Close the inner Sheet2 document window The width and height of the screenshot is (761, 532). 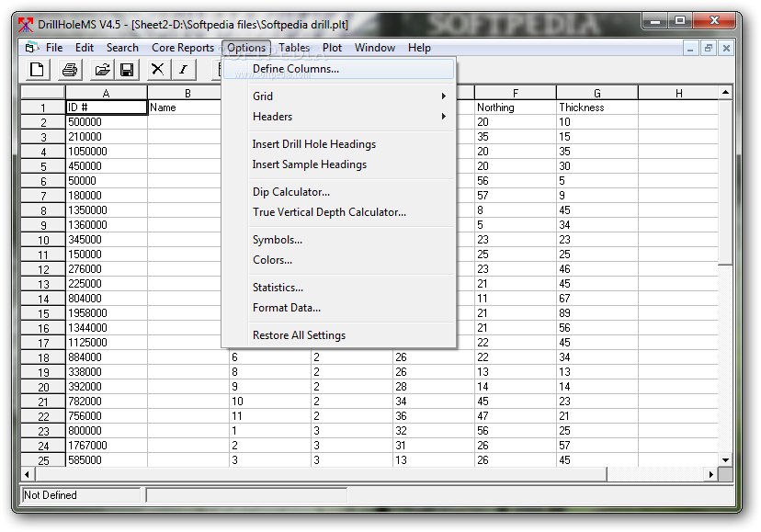click(x=726, y=48)
